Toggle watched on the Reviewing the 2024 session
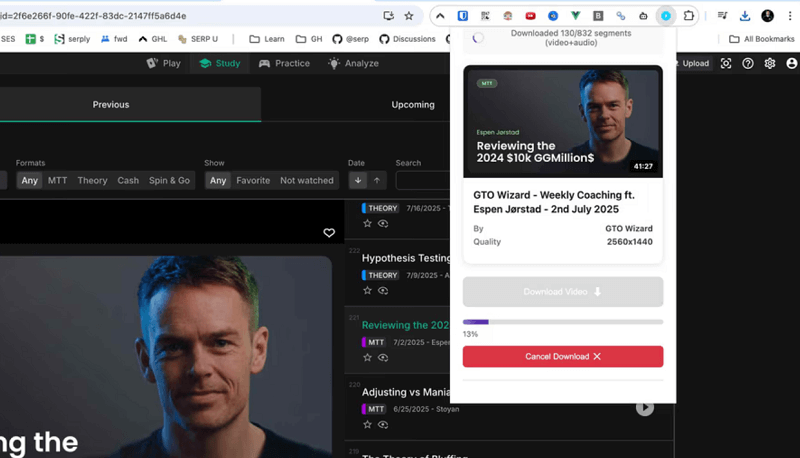This screenshot has height=458, width=800. coord(383,358)
